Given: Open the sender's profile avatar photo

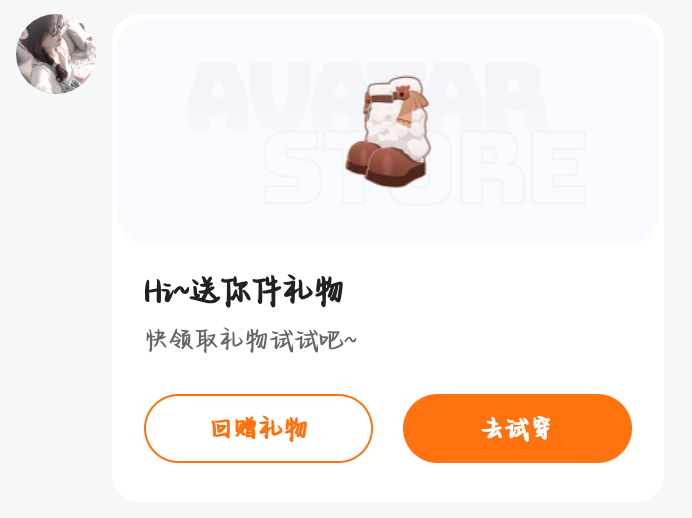Looking at the screenshot, I should pyautogui.click(x=56, y=54).
